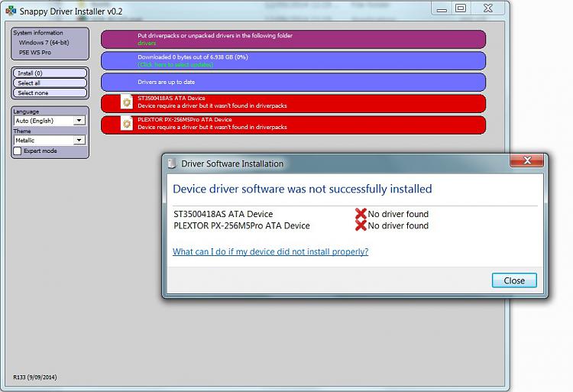Click the ST3500418AS driver gear icon
573x392 pixels.
tap(126, 102)
